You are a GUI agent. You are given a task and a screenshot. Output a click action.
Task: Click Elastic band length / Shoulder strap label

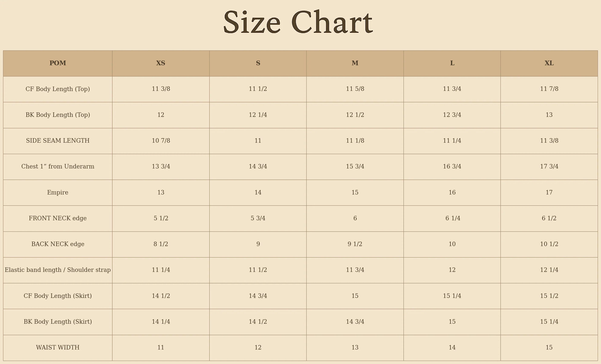(58, 270)
